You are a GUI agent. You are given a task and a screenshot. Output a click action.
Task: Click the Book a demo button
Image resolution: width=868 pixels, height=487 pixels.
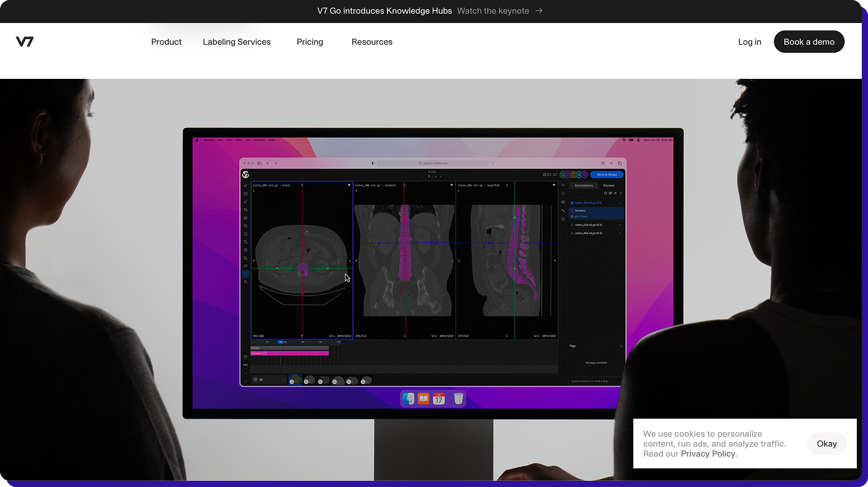(809, 42)
